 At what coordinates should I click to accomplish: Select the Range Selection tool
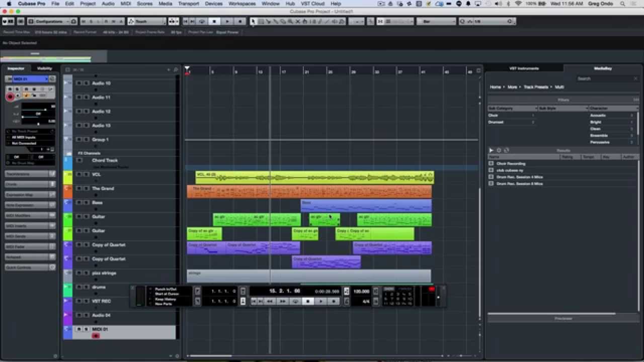pyautogui.click(x=261, y=22)
